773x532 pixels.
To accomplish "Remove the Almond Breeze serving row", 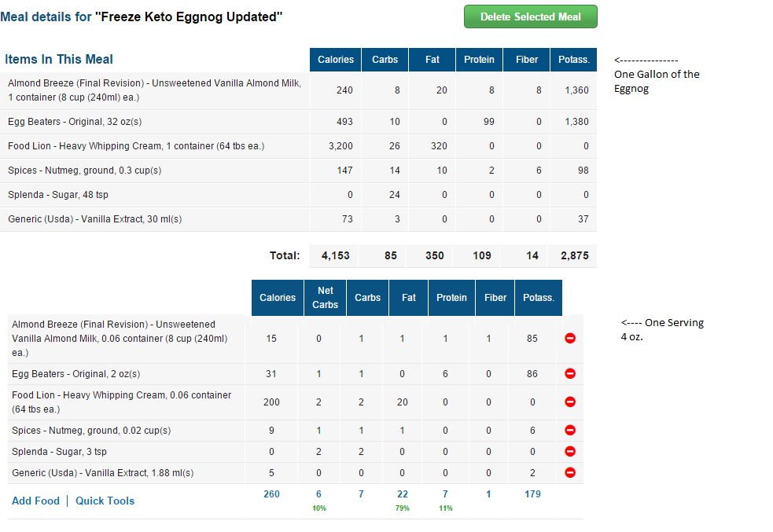I will pyautogui.click(x=570, y=339).
